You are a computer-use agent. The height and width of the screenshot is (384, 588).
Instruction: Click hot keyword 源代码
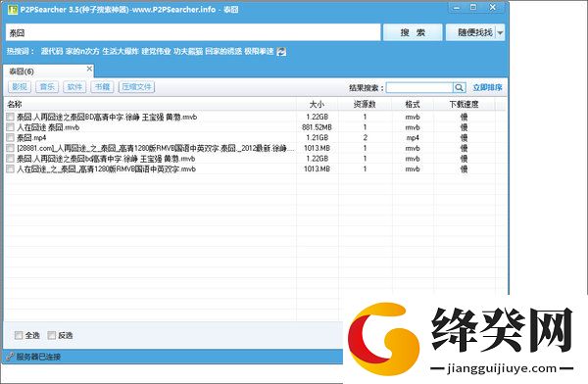52,51
